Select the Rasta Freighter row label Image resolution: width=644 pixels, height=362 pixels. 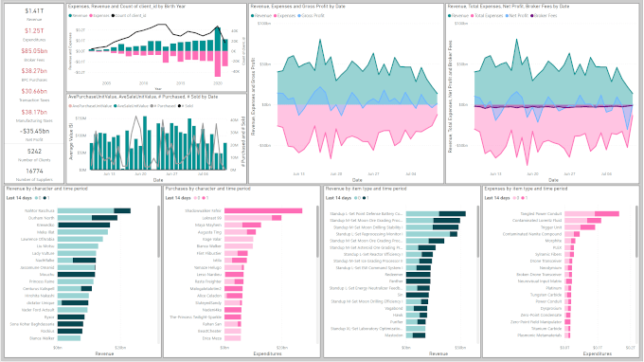pyautogui.click(x=208, y=281)
